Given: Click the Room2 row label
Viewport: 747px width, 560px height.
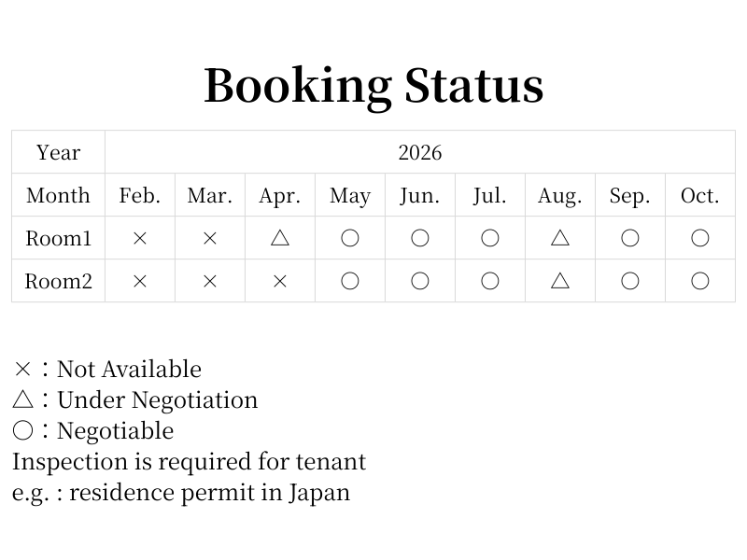Looking at the screenshot, I should pos(58,281).
